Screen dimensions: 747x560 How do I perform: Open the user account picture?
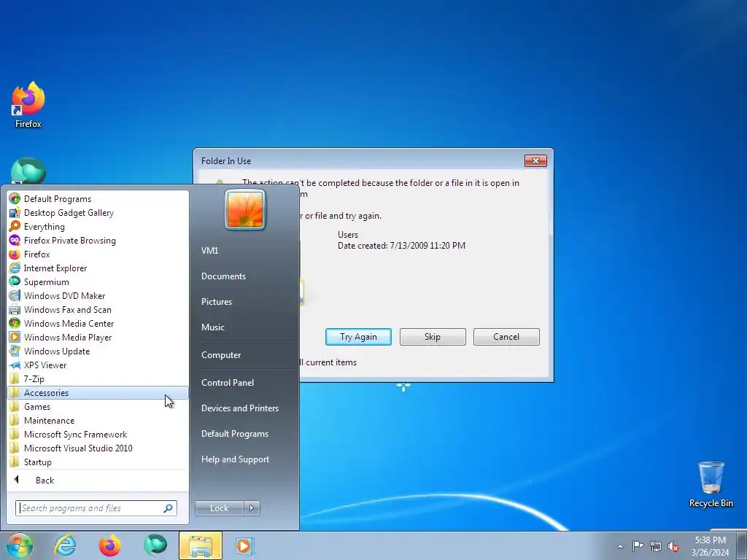tap(245, 209)
